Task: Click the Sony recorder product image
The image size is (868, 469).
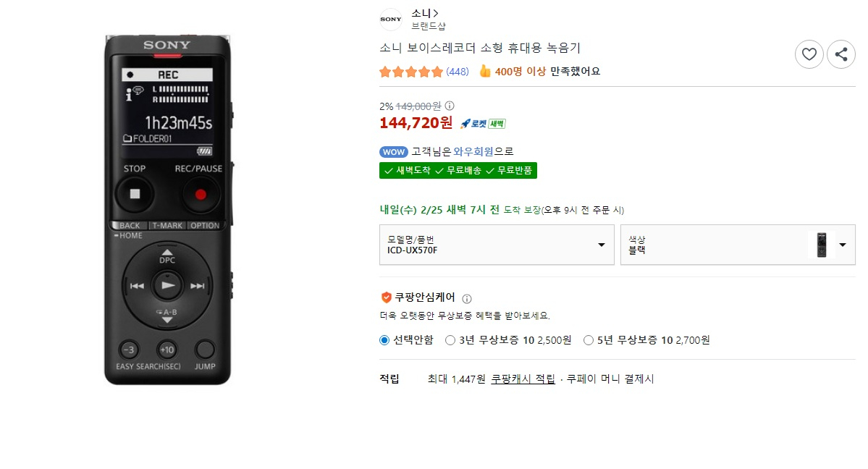Action: click(167, 208)
